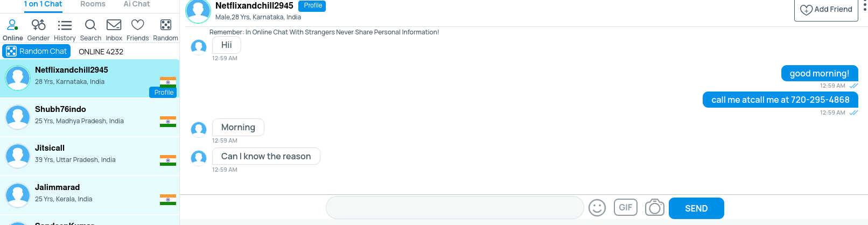Focus the message input field
The image size is (868, 225).
(455, 208)
